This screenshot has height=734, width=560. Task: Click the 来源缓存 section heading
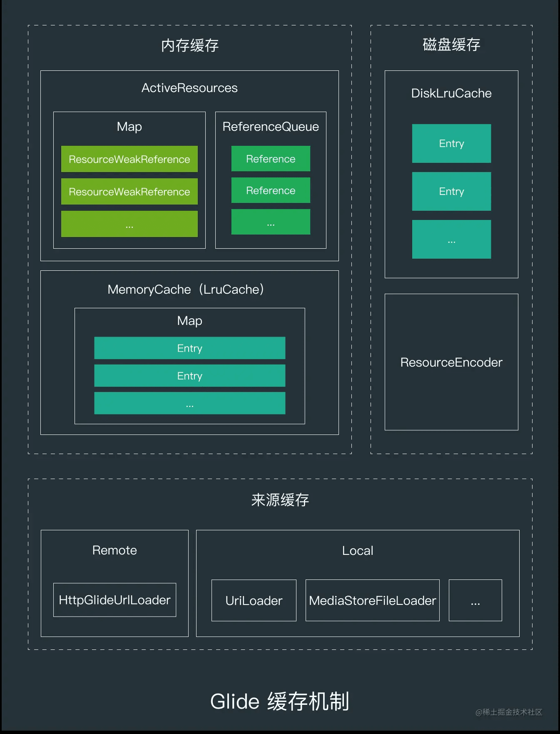tap(280, 500)
